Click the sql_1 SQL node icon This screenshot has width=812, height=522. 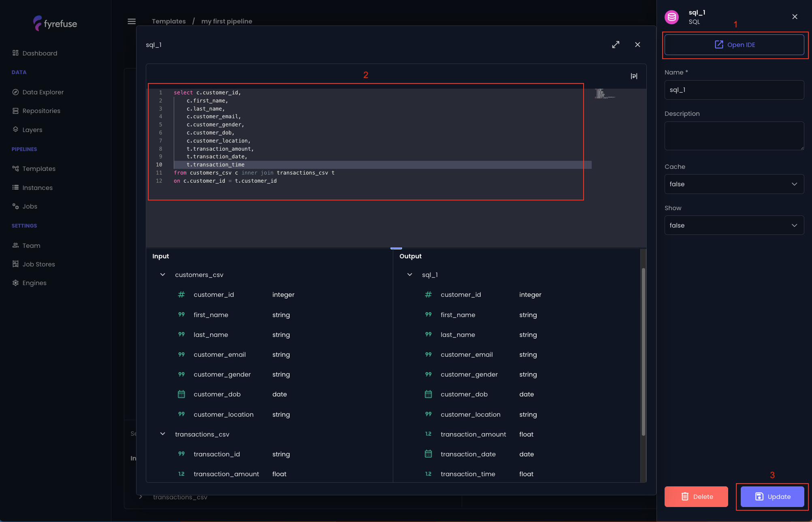(672, 17)
